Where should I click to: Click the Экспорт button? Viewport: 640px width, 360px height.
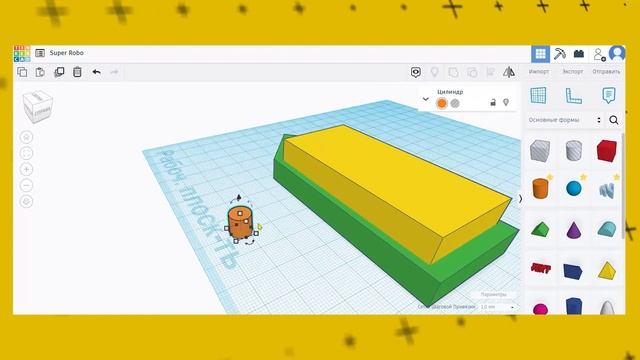(x=573, y=71)
